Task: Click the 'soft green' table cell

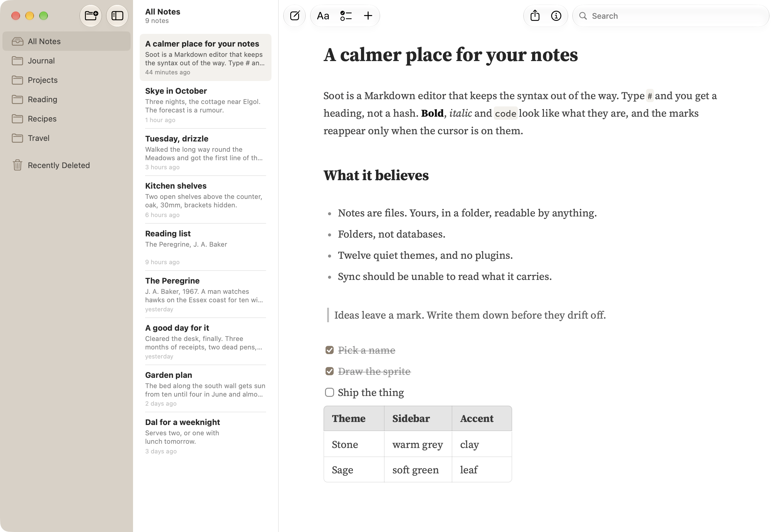Action: tap(418, 470)
